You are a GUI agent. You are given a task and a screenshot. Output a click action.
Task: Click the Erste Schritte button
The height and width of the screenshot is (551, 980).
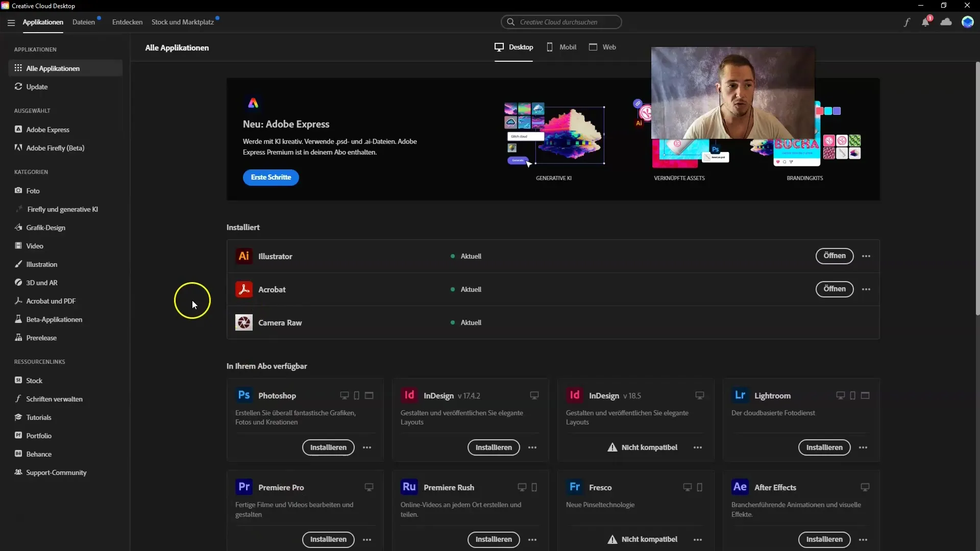(x=271, y=178)
